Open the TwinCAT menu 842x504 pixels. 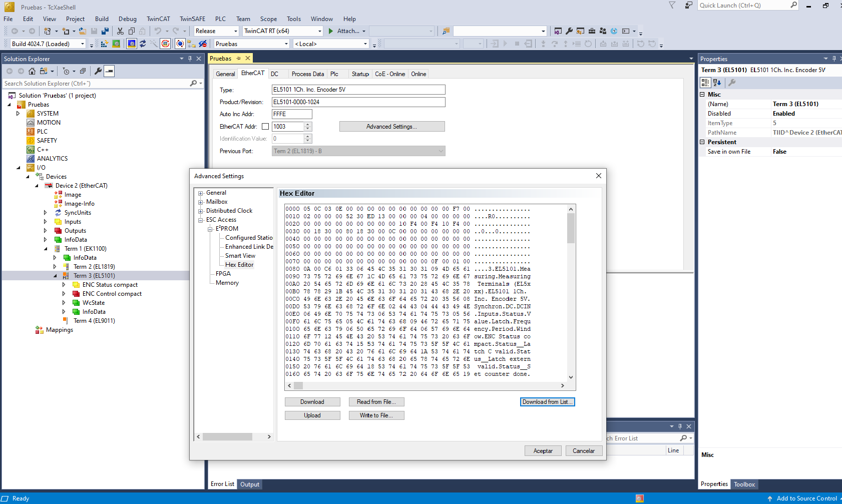[x=158, y=19]
